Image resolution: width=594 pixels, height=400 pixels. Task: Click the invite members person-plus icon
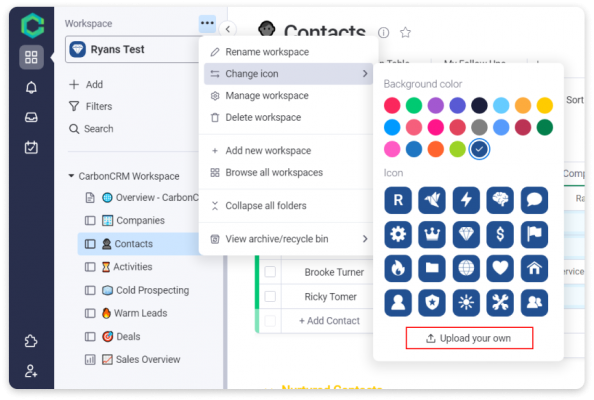tap(31, 371)
